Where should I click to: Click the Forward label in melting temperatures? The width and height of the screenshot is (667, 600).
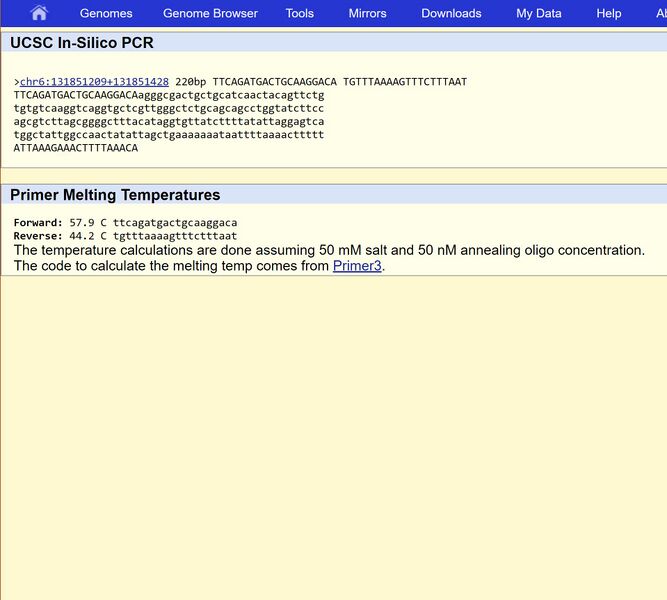click(x=38, y=223)
